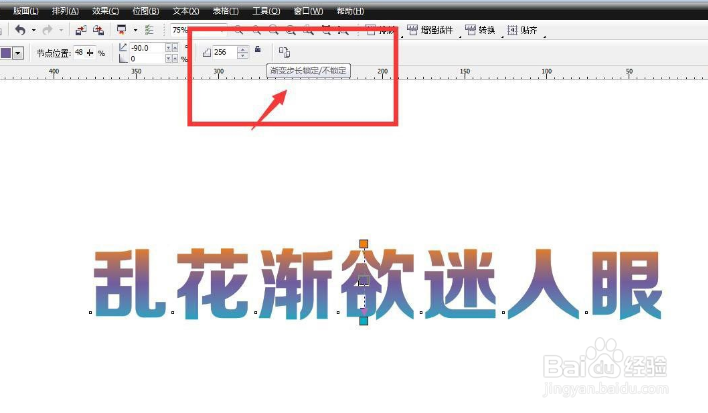
Task: Select the purple triangle gradient node
Action: [364, 311]
